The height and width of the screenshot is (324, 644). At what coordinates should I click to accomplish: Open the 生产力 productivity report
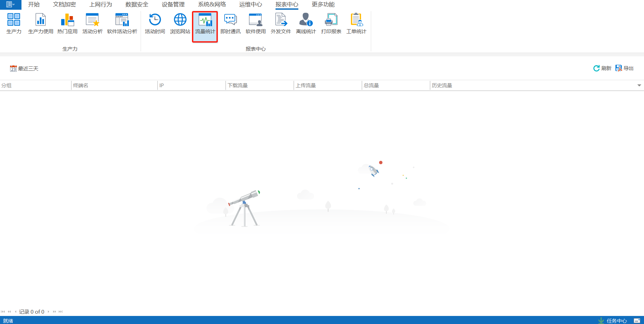[14, 23]
